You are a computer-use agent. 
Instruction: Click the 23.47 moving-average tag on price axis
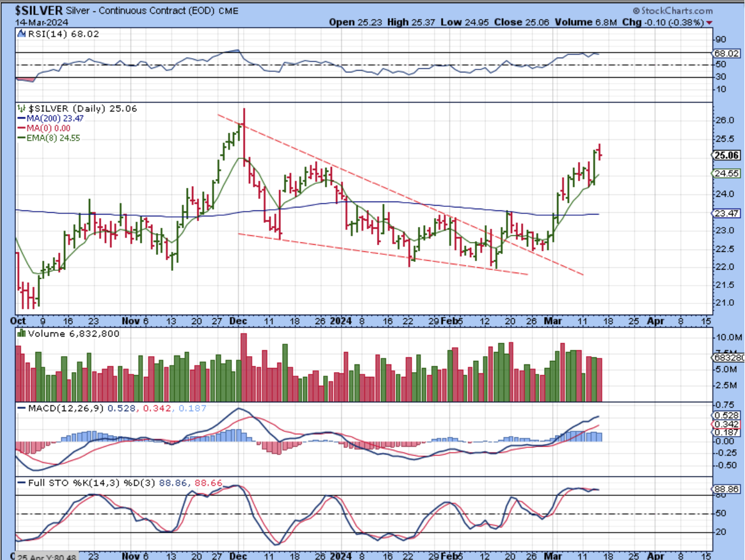(x=726, y=213)
